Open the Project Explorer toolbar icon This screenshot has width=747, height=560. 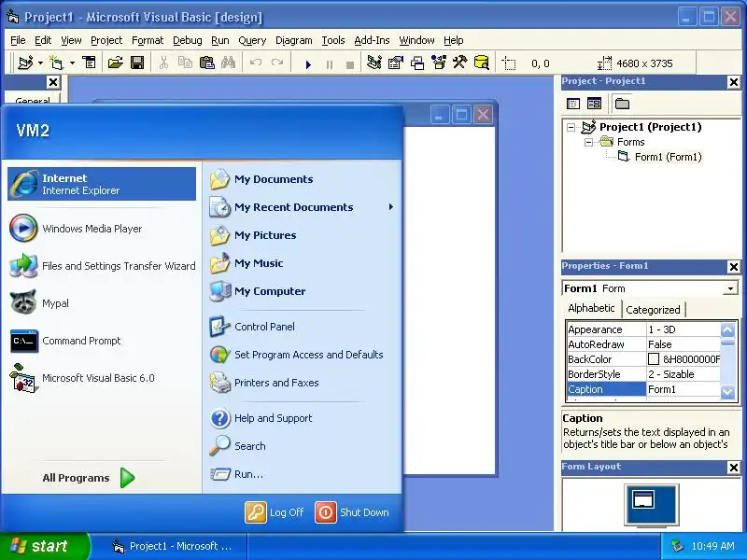coord(374,63)
